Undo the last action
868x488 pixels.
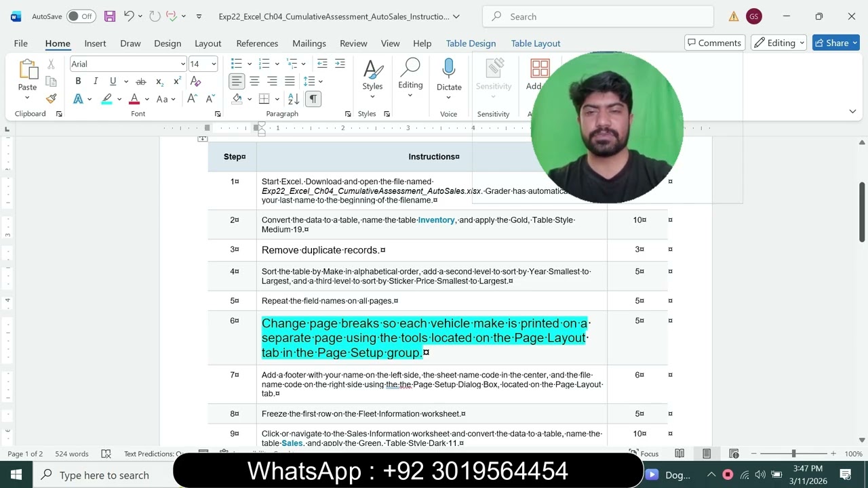tap(129, 16)
